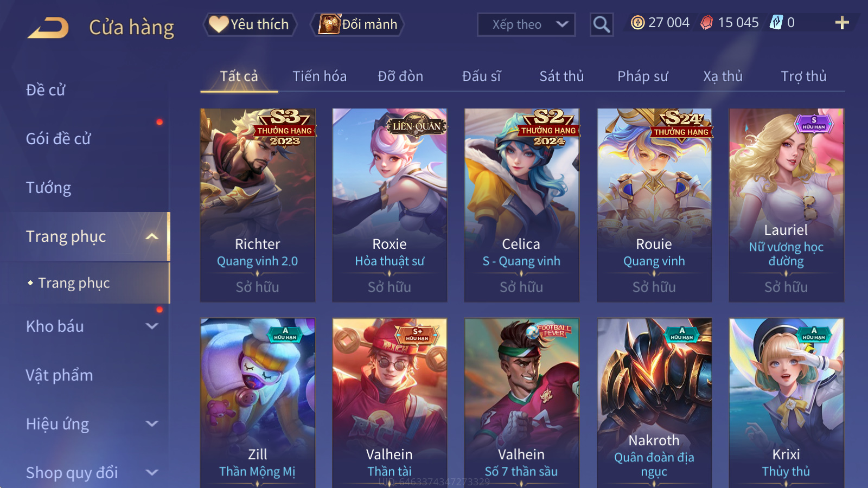
Task: Switch to the Trợ thủ tab
Action: (x=803, y=76)
